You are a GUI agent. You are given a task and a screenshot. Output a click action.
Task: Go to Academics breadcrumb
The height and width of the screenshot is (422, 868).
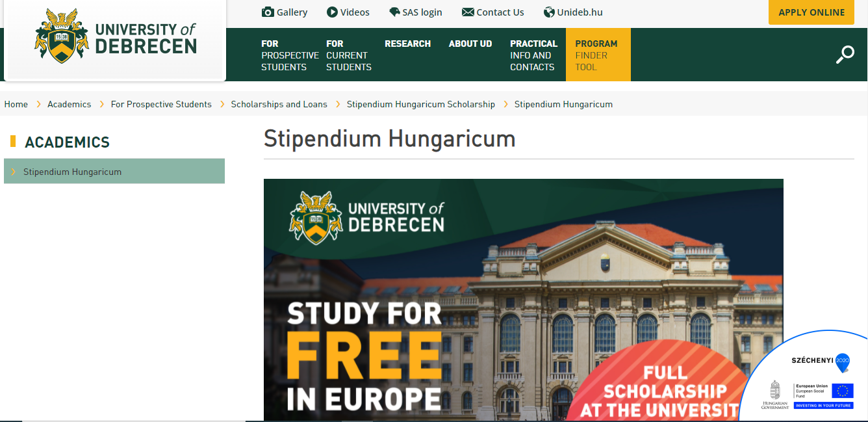tap(69, 104)
